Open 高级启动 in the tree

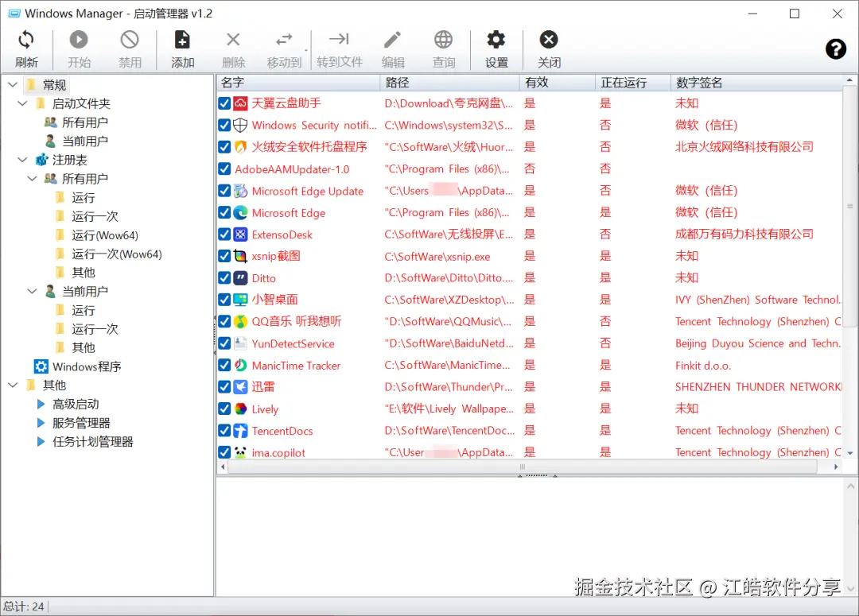(x=76, y=404)
